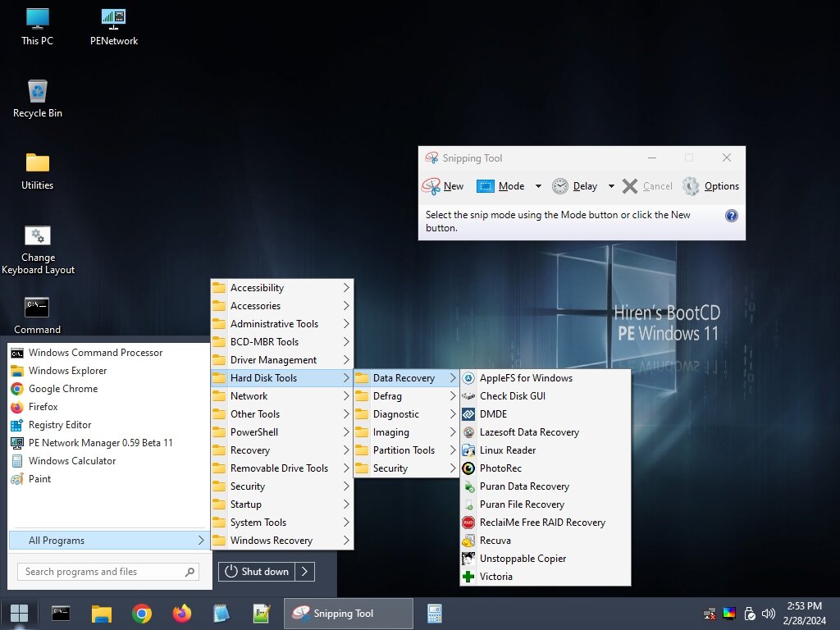The image size is (840, 630).
Task: Expand Driver Management submenu
Action: tap(282, 360)
